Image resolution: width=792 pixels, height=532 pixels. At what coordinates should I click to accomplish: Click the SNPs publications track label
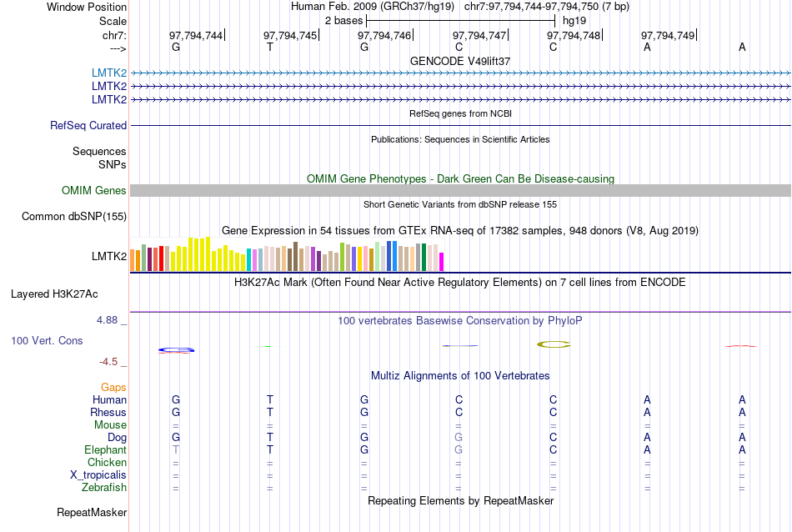point(113,165)
